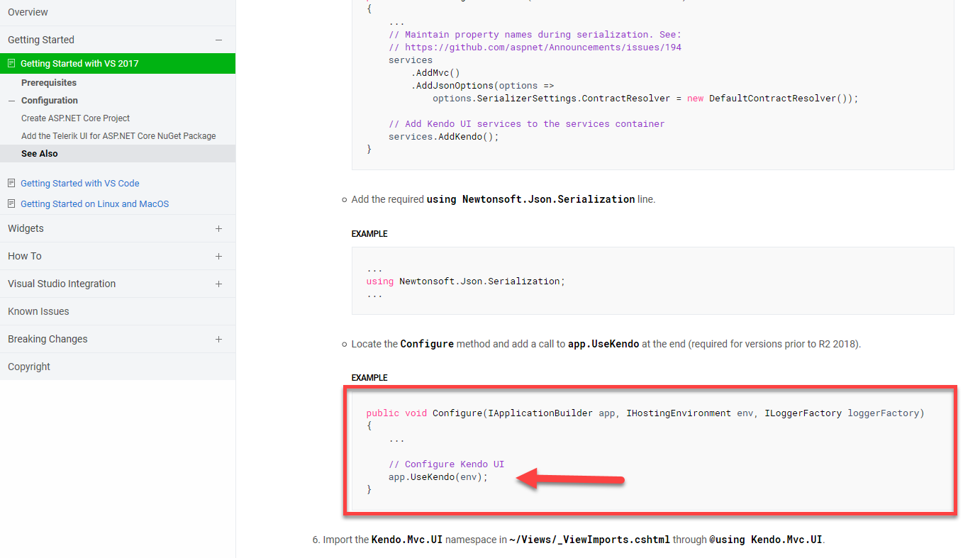Click the "// Configure Kendo UI" comment
Image resolution: width=980 pixels, height=558 pixels.
click(447, 464)
